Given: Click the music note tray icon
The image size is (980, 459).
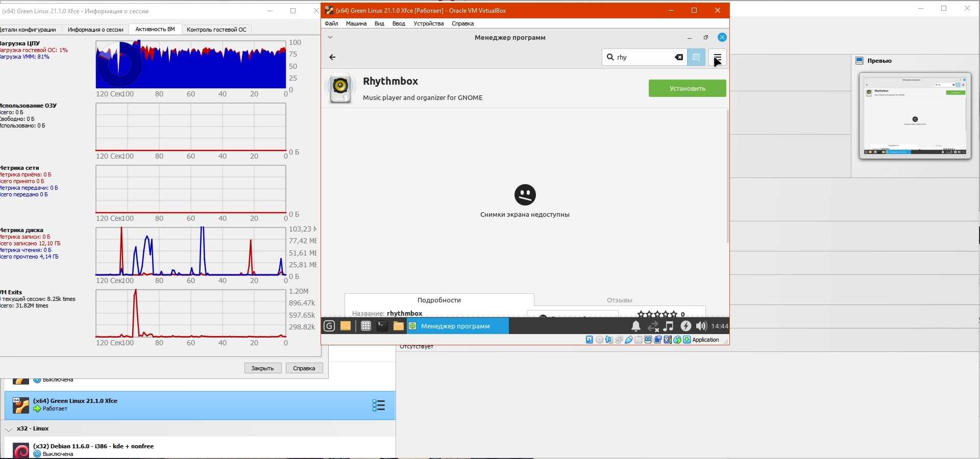Looking at the screenshot, I should tap(669, 326).
